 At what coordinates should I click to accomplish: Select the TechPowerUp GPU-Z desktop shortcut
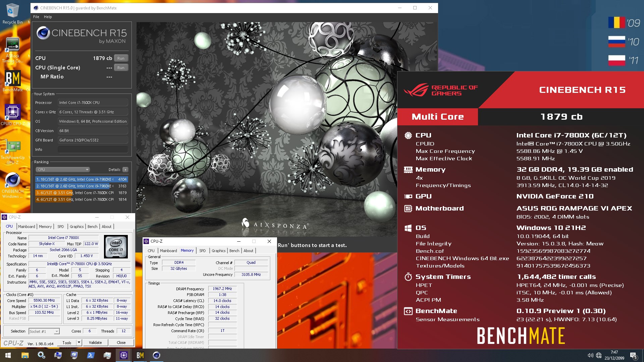pos(13,152)
